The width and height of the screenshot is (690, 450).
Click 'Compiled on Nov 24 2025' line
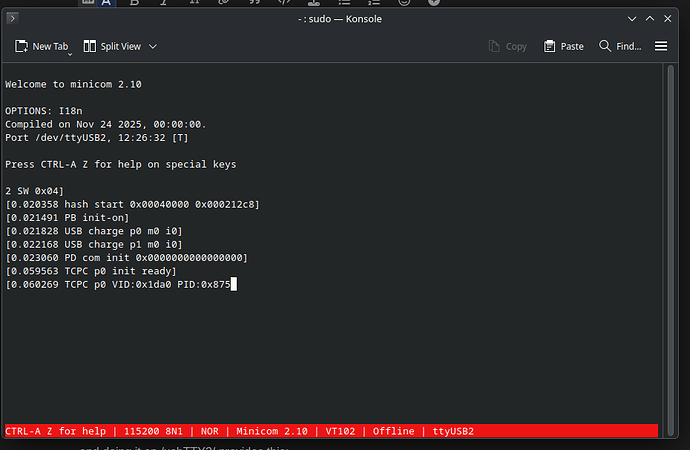point(106,124)
